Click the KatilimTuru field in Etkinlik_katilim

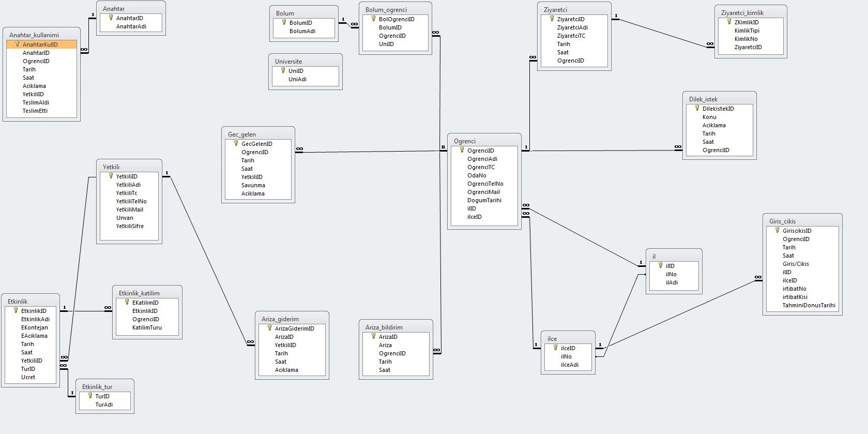147,327
